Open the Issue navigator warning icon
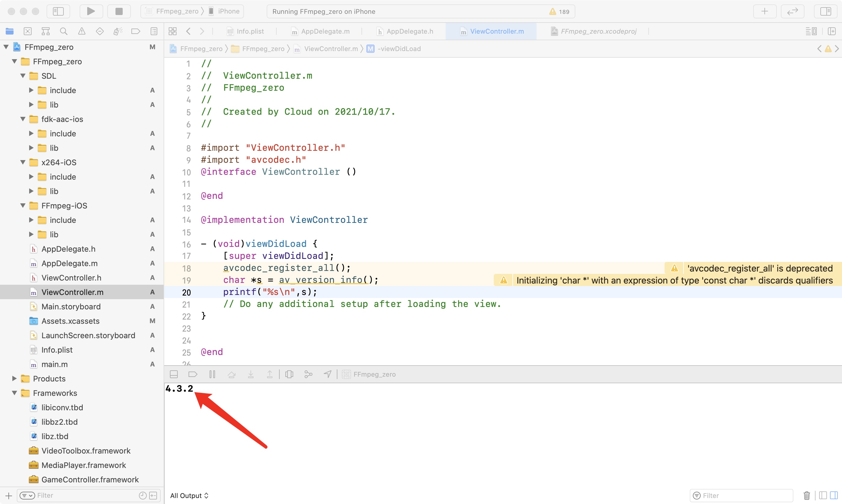The width and height of the screenshot is (842, 504). coord(81,31)
